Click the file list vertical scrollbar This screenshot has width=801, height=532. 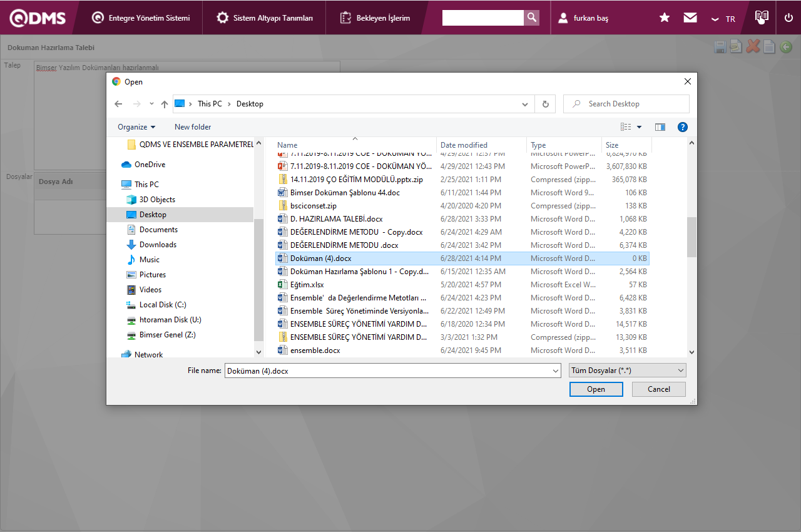pos(691,237)
